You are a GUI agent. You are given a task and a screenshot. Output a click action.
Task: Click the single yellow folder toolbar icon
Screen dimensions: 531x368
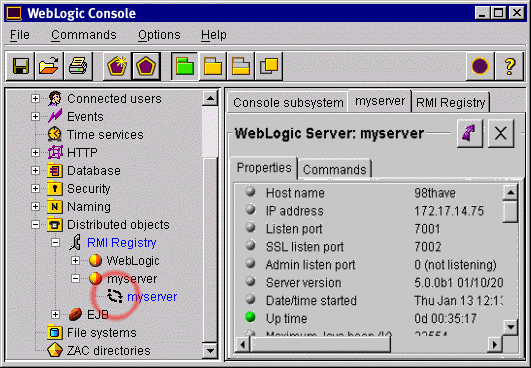coord(213,66)
